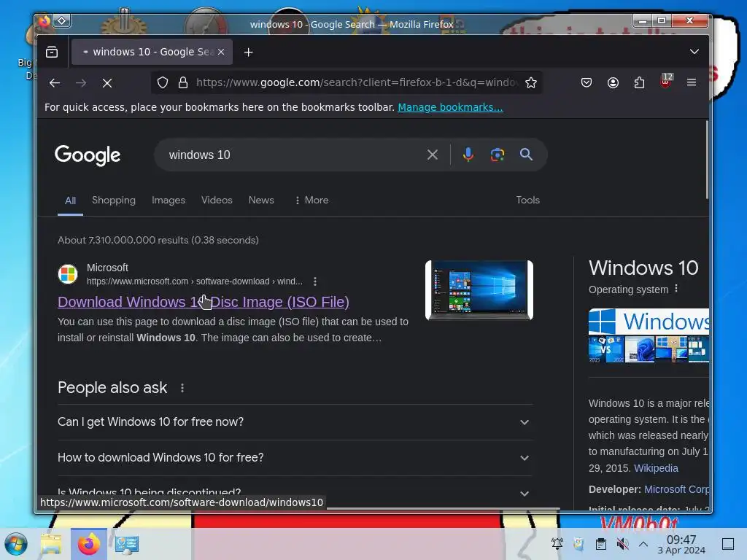Open the Windows 10 laptop thumbnail

pyautogui.click(x=479, y=290)
